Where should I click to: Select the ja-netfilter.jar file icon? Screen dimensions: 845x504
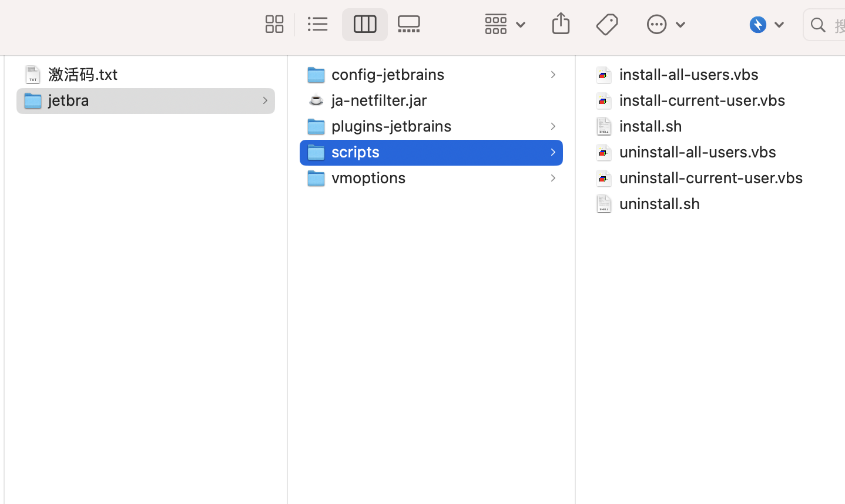[316, 100]
